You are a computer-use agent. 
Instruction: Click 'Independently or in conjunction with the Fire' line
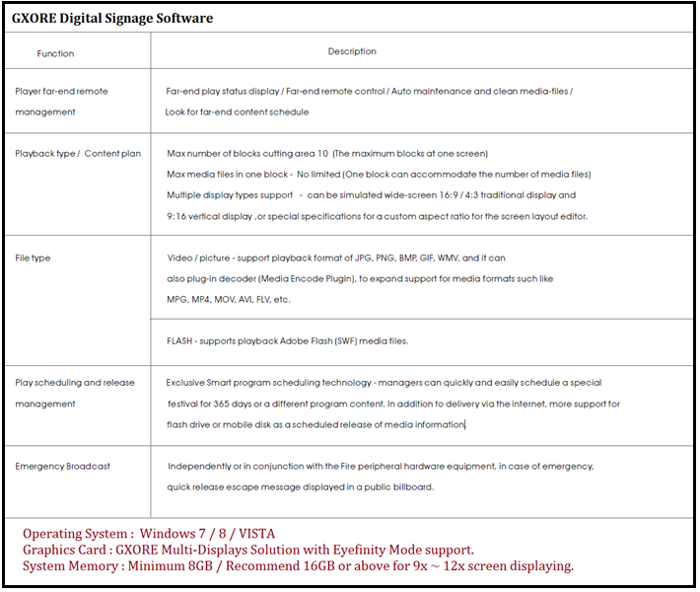[x=381, y=467]
